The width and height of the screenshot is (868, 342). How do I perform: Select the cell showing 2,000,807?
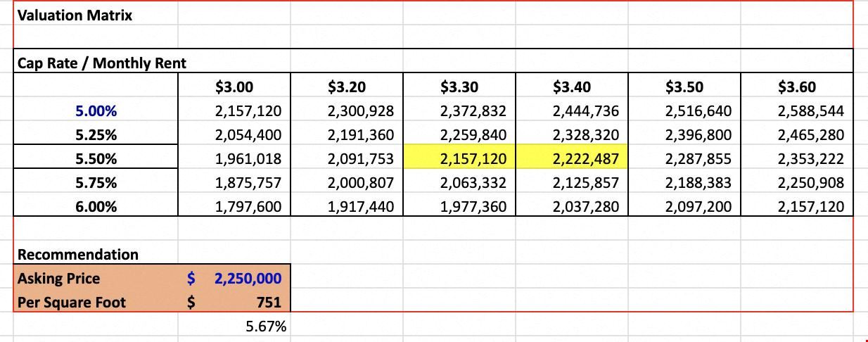347,183
